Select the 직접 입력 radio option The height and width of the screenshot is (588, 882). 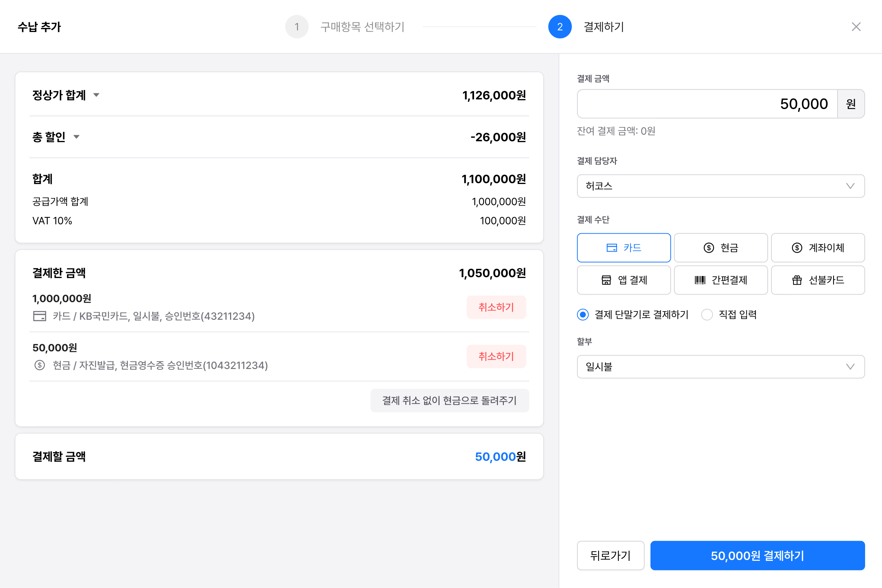pyautogui.click(x=707, y=315)
